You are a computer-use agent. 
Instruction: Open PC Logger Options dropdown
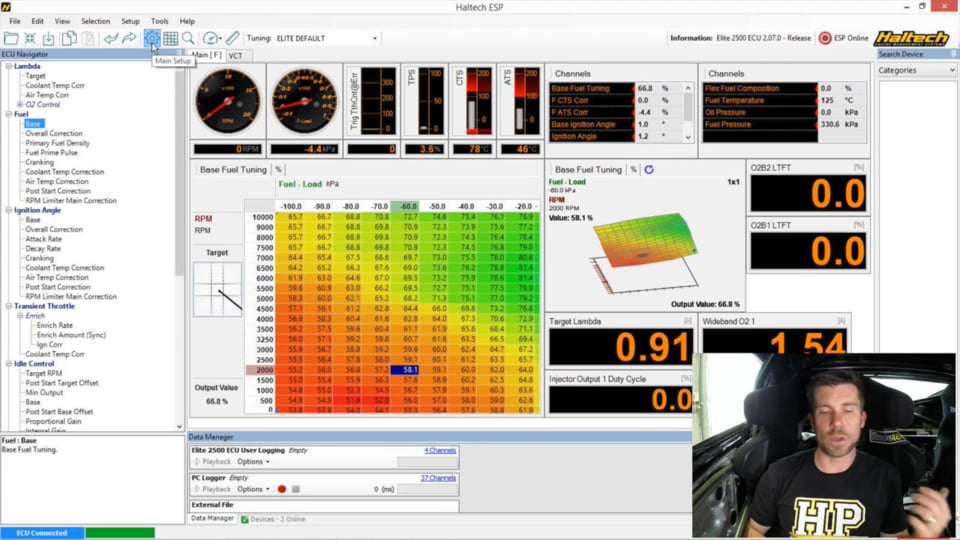pos(253,489)
